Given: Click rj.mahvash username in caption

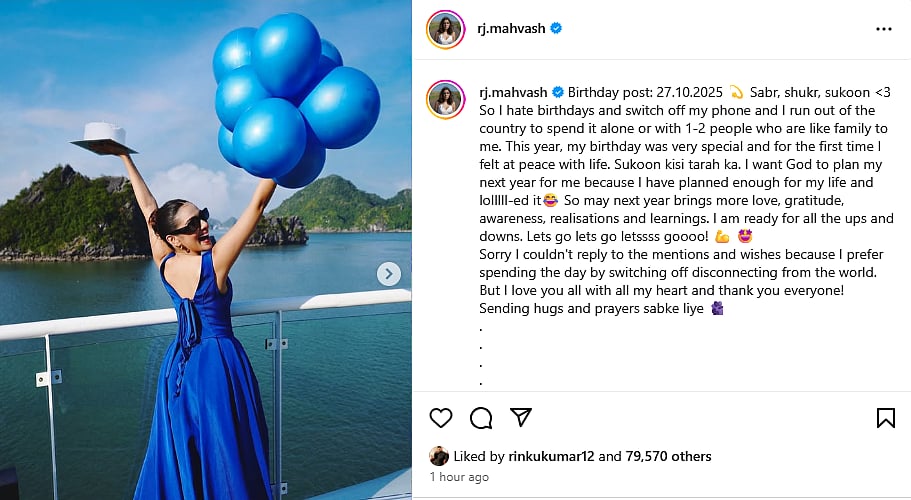Looking at the screenshot, I should pos(513,92).
